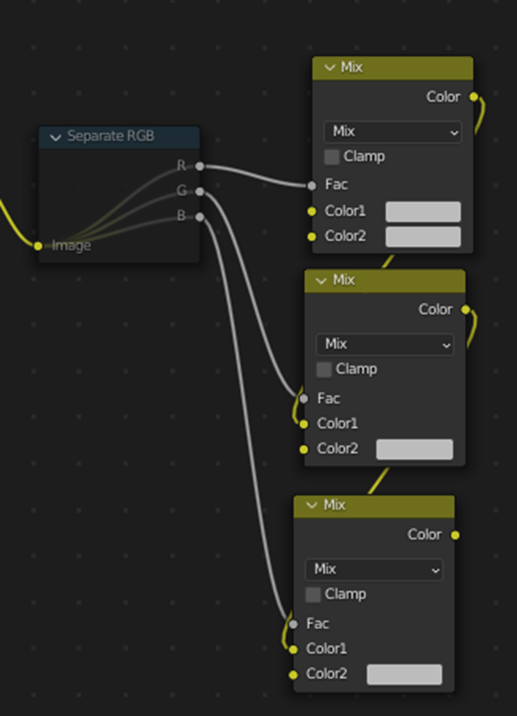Screen dimensions: 517x716
Task: Enable Clamp in the middle Mix node
Action: [x=324, y=369]
